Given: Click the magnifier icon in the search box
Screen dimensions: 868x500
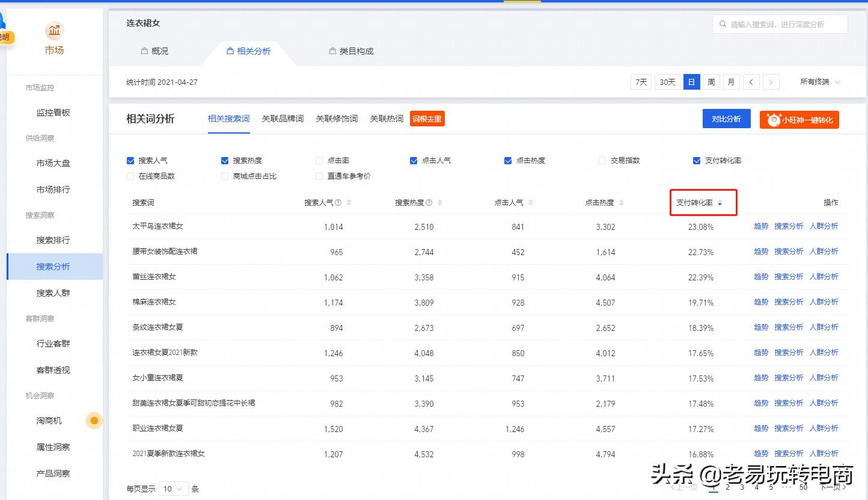Looking at the screenshot, I should pyautogui.click(x=723, y=24).
